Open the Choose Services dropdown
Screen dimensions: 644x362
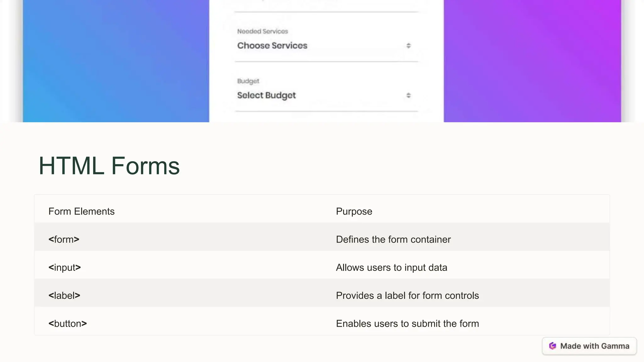[x=324, y=46]
